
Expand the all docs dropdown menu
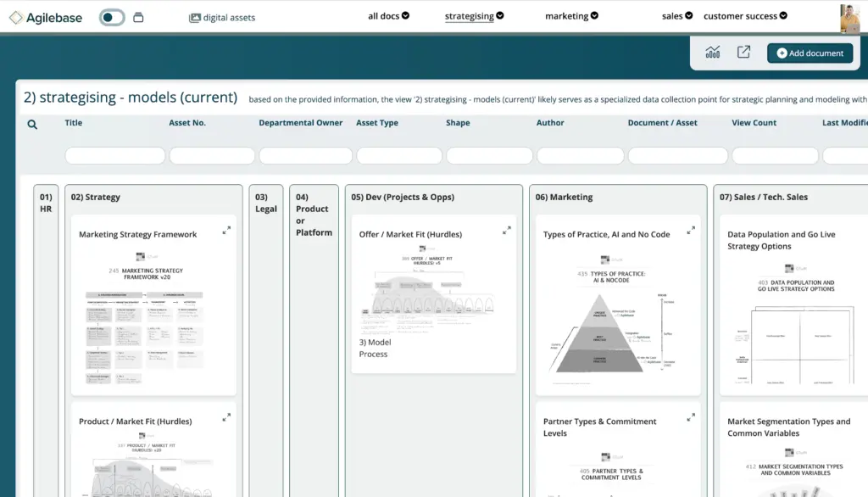point(388,16)
